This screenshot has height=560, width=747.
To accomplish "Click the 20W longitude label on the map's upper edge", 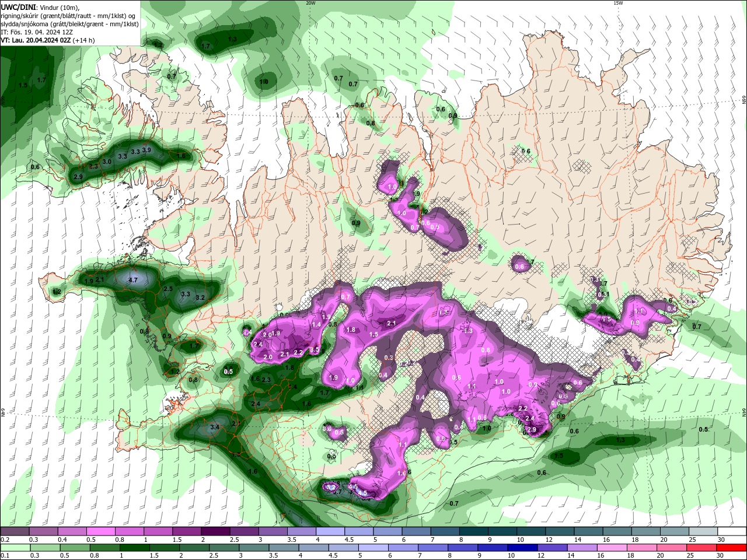I will [x=310, y=3].
